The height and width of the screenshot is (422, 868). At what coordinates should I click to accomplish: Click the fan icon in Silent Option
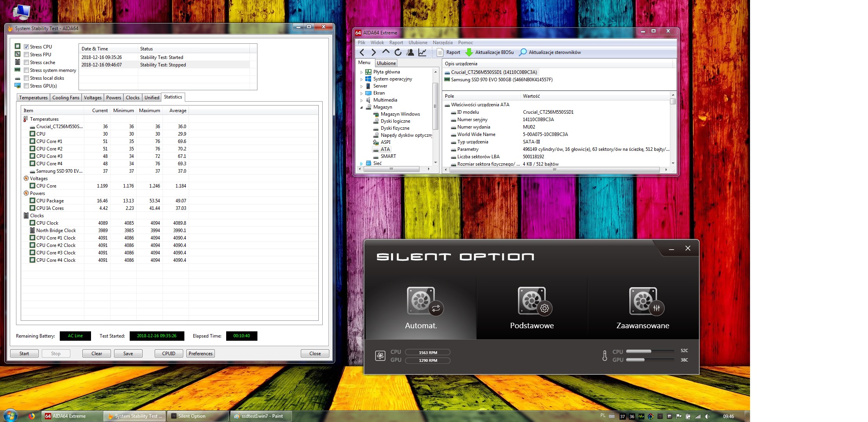point(380,356)
